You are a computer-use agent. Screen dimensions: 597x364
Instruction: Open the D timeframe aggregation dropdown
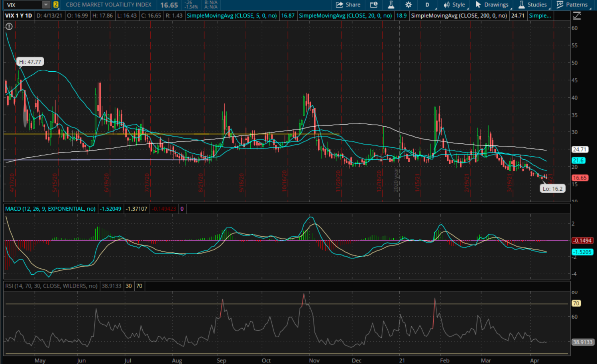tap(428, 5)
